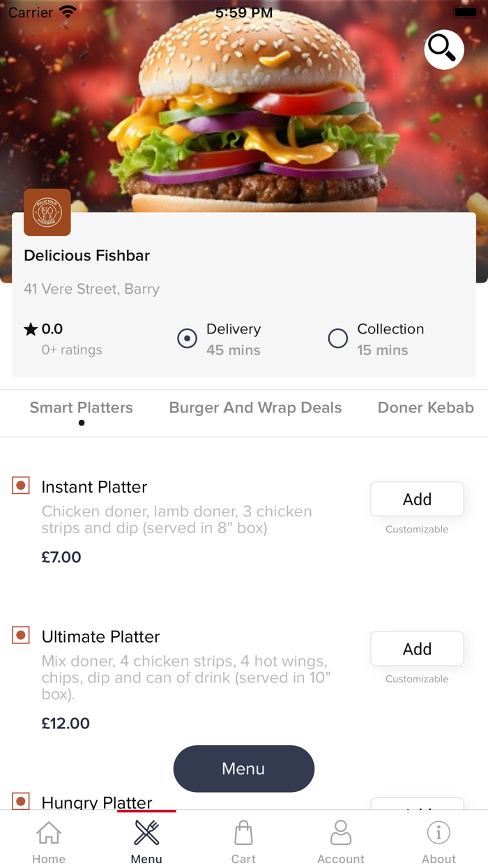Viewport: 488px width, 868px height.
Task: Choose Collection with 15 mins wait
Action: (337, 338)
